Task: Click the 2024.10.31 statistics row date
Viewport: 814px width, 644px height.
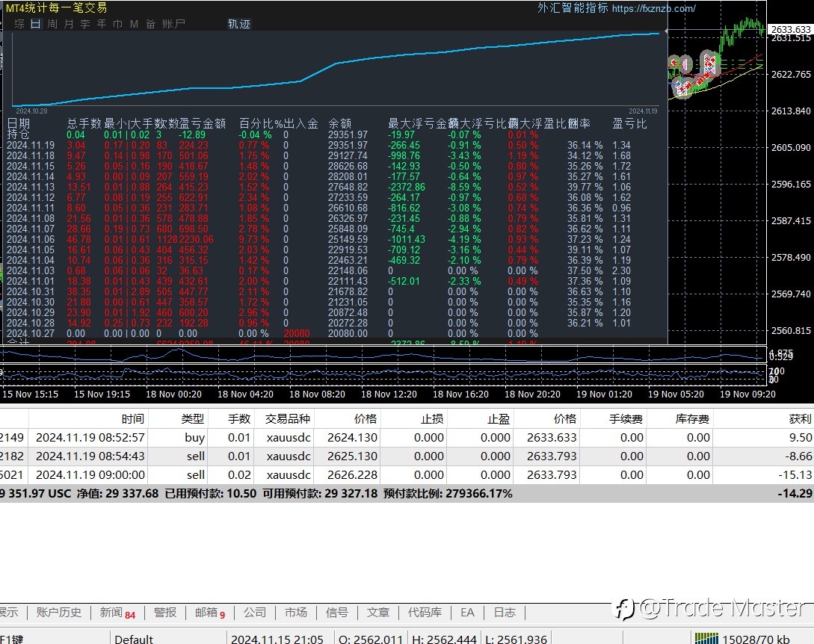Action: [x=30, y=291]
